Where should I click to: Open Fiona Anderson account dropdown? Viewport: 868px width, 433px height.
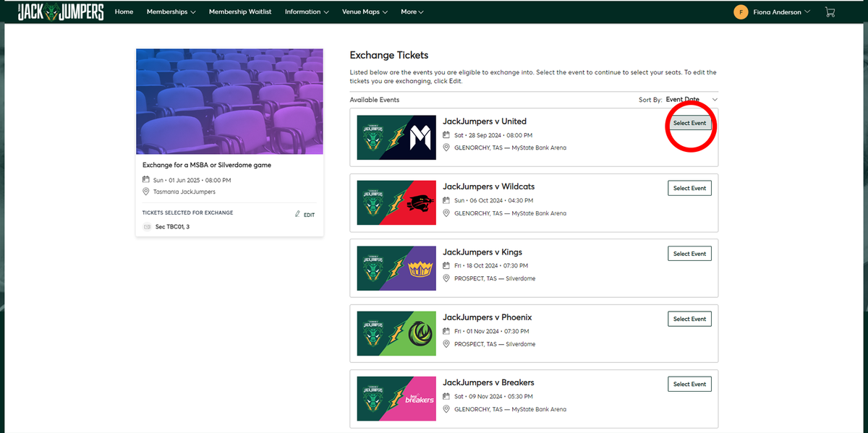coord(782,12)
